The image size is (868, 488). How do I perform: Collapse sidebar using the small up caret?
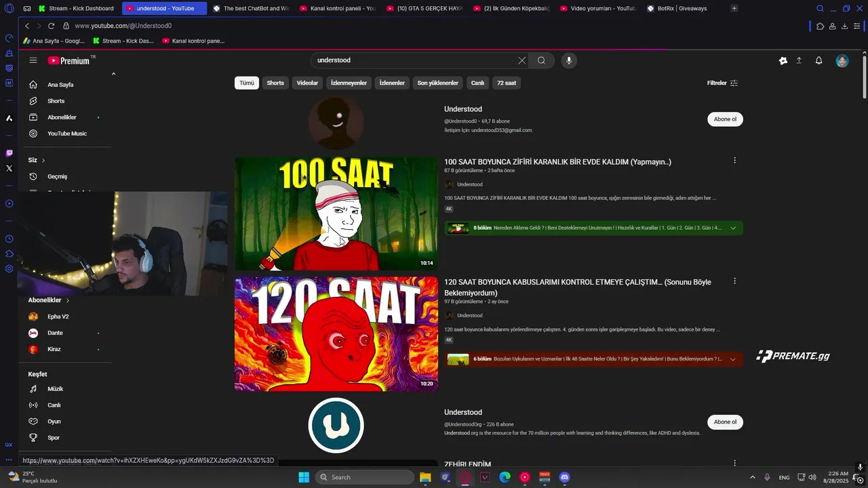(113, 74)
